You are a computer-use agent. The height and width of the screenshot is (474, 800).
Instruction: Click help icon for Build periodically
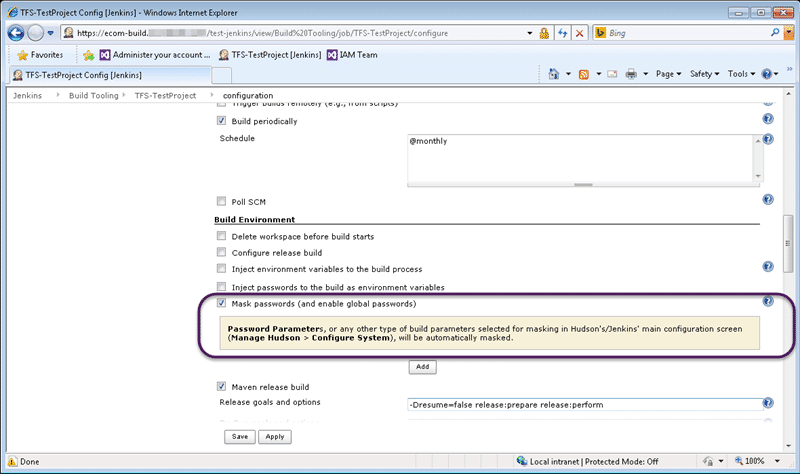pos(768,119)
